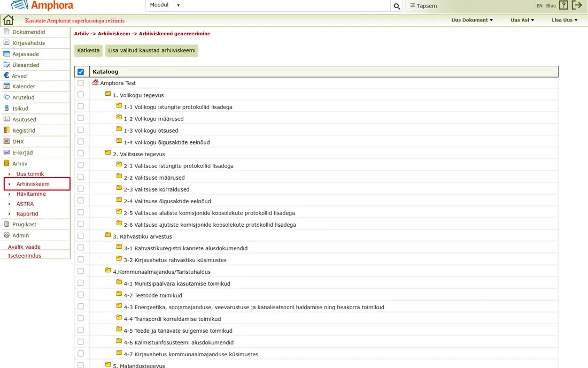Open the ASTRA submenu item

(25, 204)
